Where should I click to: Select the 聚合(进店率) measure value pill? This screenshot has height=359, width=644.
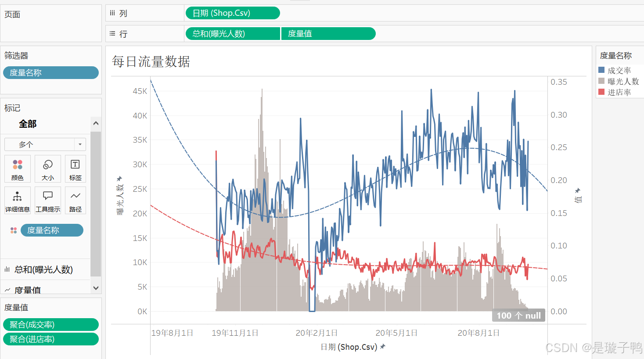[x=51, y=339]
